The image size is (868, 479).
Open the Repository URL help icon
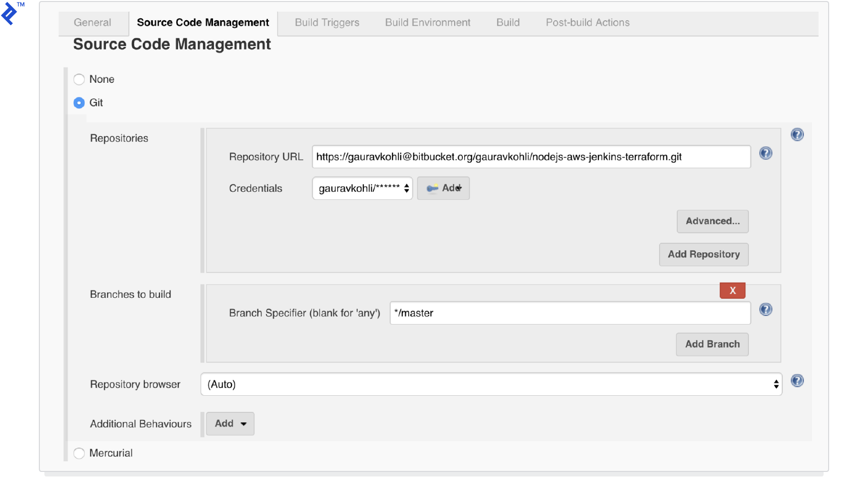(766, 153)
